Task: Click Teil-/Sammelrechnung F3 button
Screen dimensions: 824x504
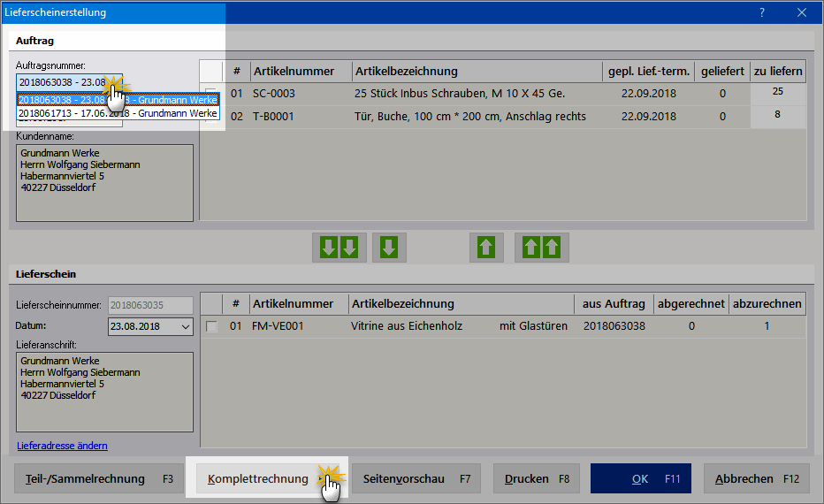Action: (x=99, y=478)
